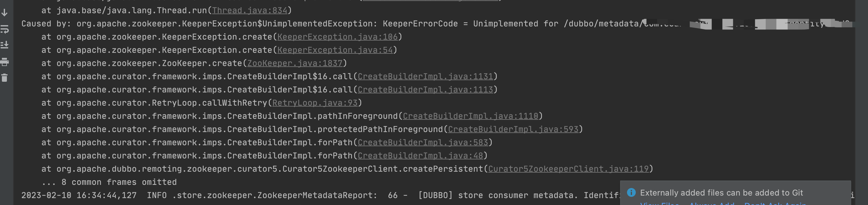Open CreateBuilderImpl.java:1113 source link
Image resolution: width=868 pixels, height=205 pixels.
(x=426, y=90)
